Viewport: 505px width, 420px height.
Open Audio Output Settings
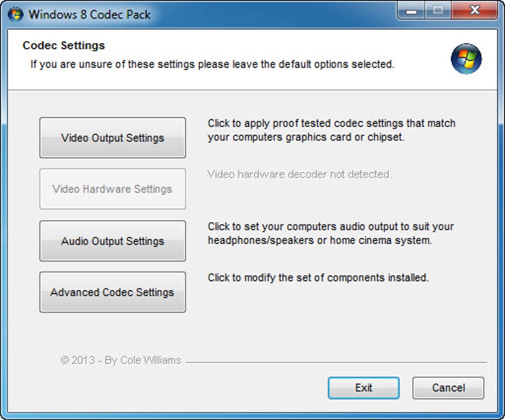tap(112, 241)
